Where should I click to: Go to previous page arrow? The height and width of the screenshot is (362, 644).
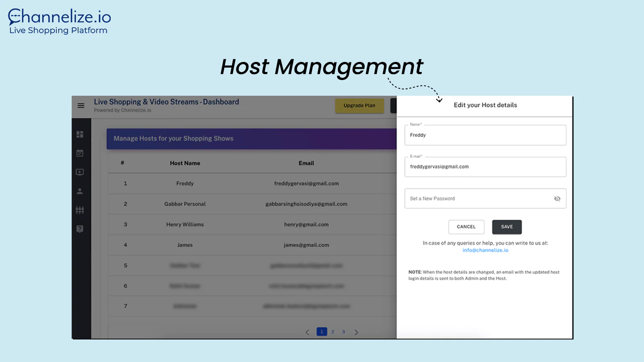pyautogui.click(x=308, y=332)
